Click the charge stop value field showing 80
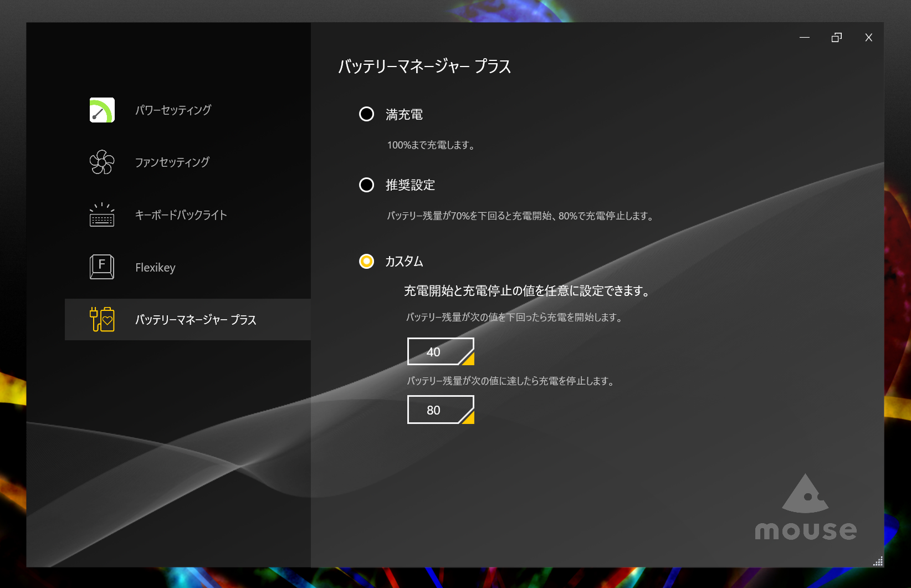The image size is (911, 588). click(x=441, y=410)
